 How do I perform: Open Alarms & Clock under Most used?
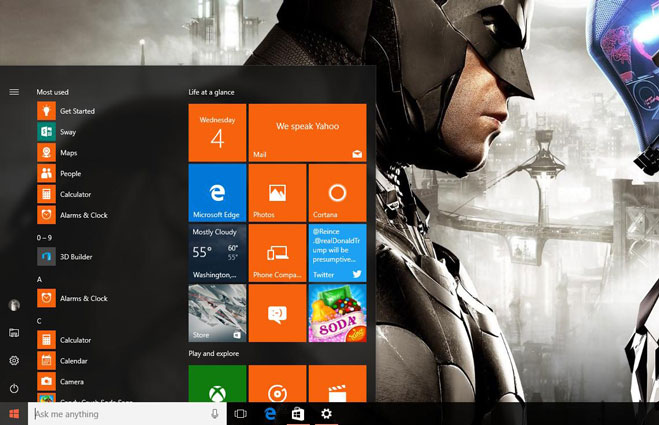point(73,215)
